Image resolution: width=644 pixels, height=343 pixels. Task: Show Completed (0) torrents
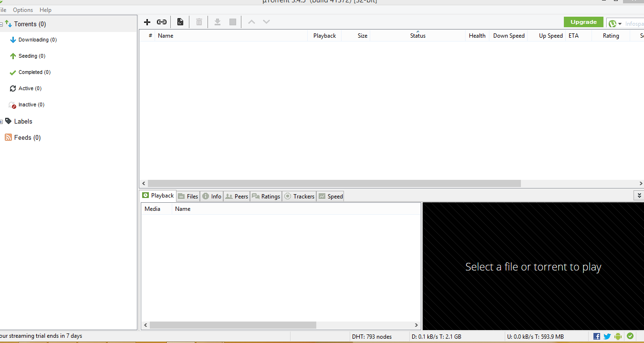pyautogui.click(x=34, y=73)
